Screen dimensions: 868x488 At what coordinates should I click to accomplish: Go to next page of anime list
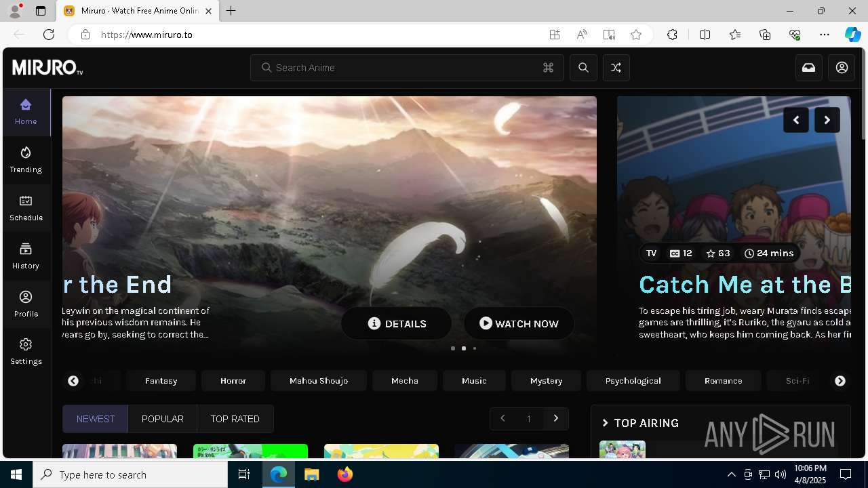point(556,419)
